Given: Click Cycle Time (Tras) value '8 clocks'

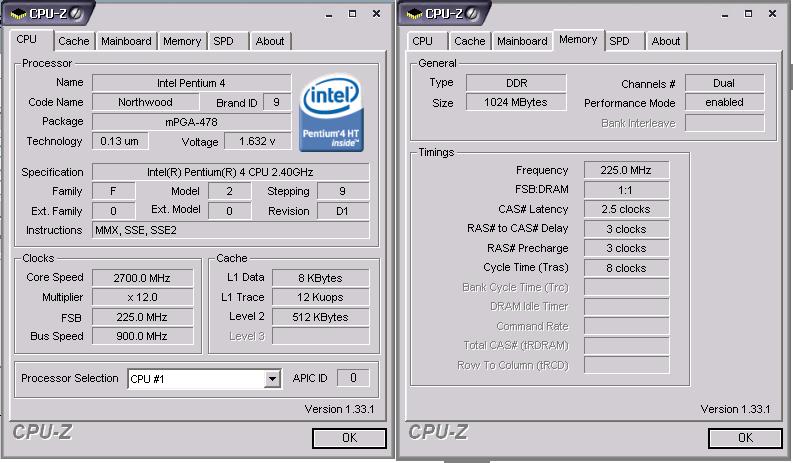Looking at the screenshot, I should (626, 268).
